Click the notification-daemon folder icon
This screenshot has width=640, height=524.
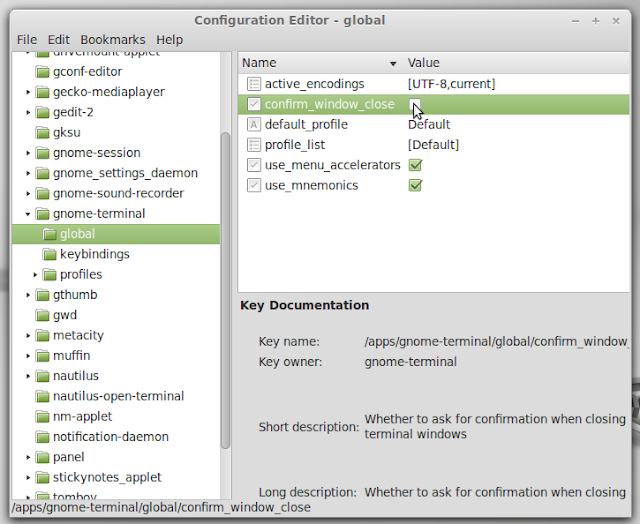click(x=42, y=437)
